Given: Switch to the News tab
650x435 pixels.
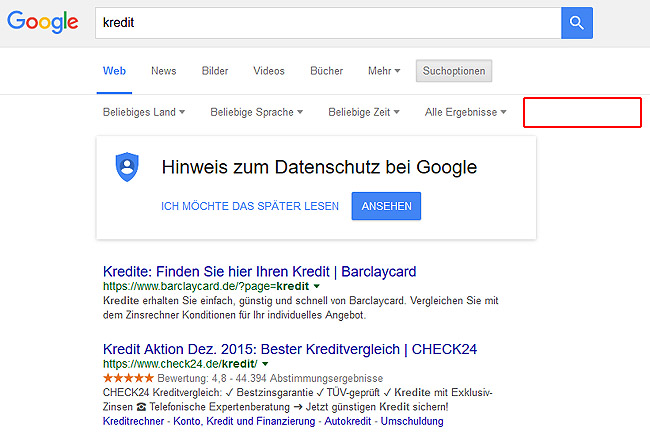Looking at the screenshot, I should (x=163, y=71).
